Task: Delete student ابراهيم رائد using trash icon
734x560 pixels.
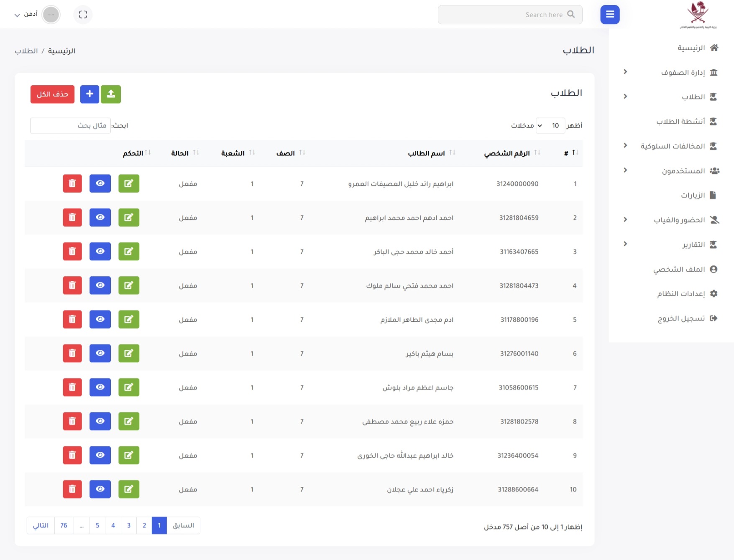Action: click(72, 183)
